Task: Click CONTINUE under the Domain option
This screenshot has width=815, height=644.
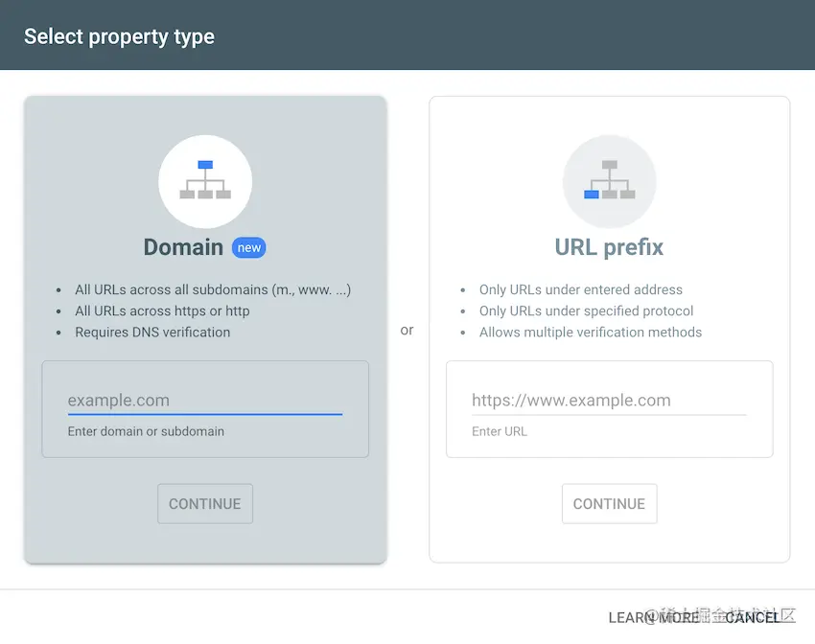Action: (x=204, y=503)
